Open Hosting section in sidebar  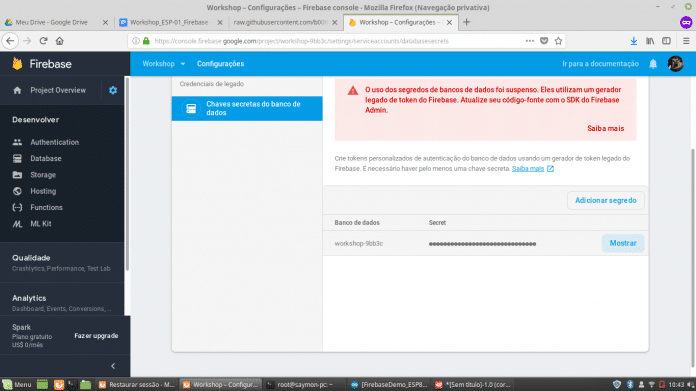coord(43,191)
